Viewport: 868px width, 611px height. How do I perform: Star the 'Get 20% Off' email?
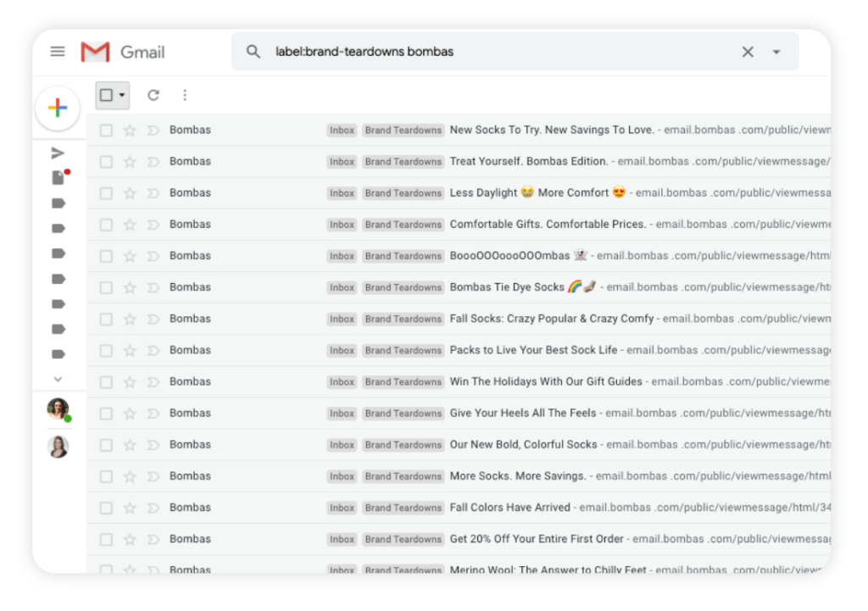tap(130, 540)
